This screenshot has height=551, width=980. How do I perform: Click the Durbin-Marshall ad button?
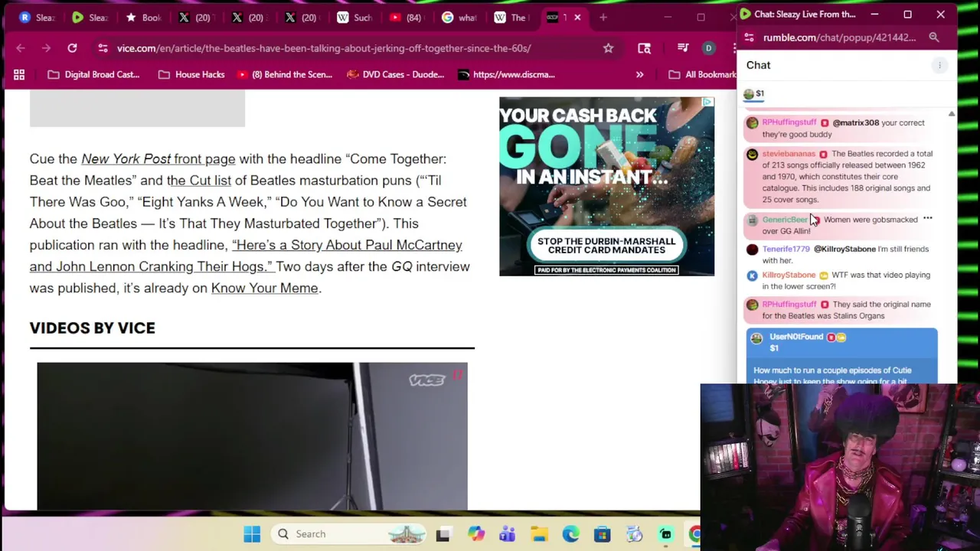[x=606, y=246]
